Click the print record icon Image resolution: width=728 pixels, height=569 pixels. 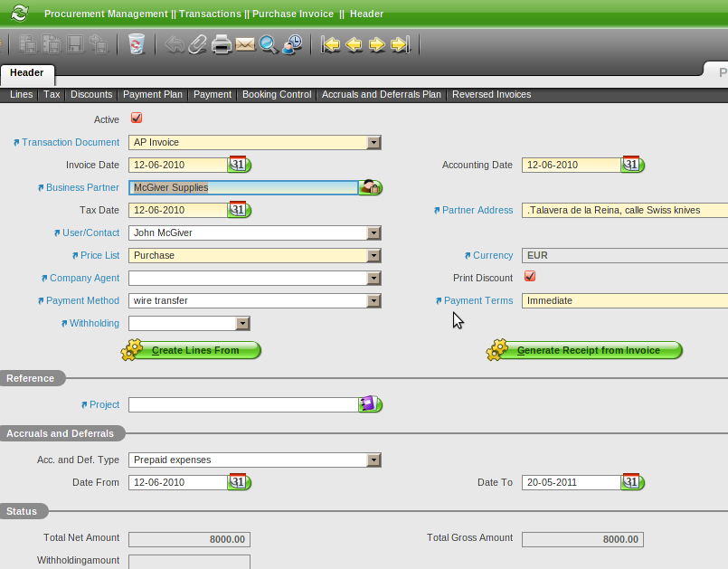click(222, 44)
